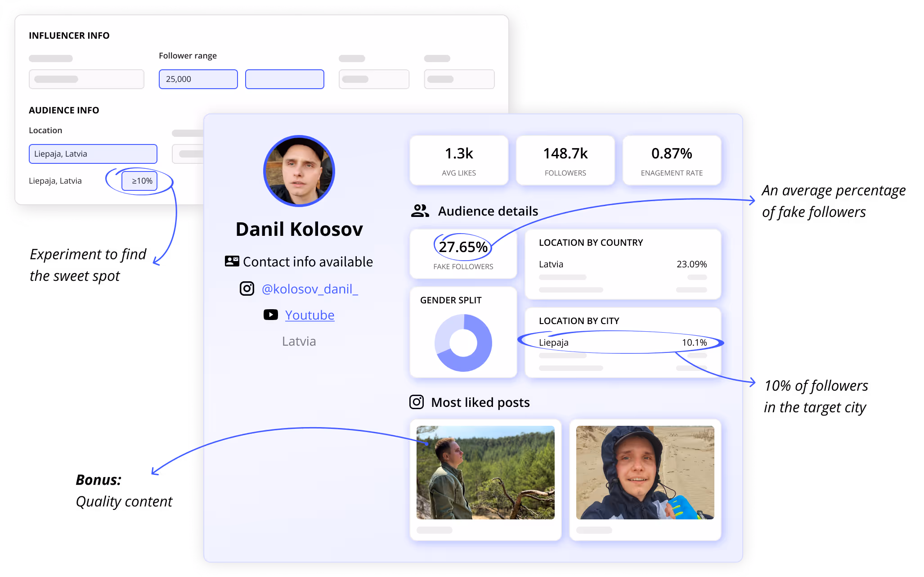Click the empty follower range maximum field
Screen dimensions: 924x577
[284, 79]
